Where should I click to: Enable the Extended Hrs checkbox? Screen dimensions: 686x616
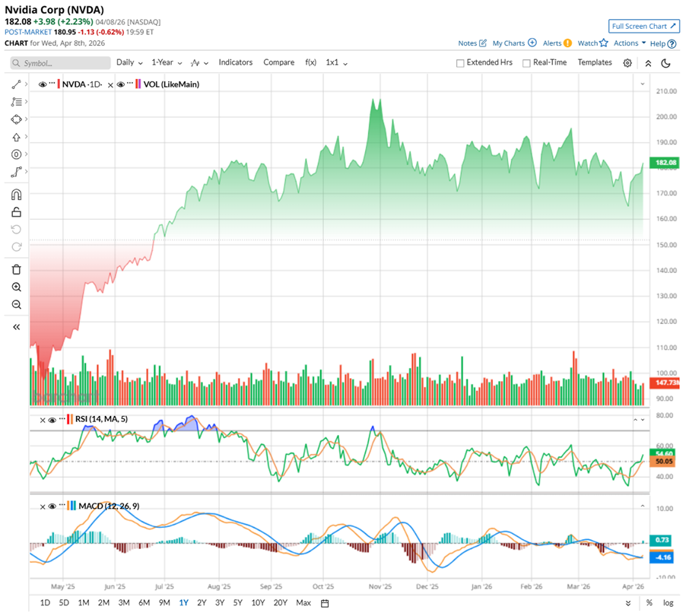[460, 63]
